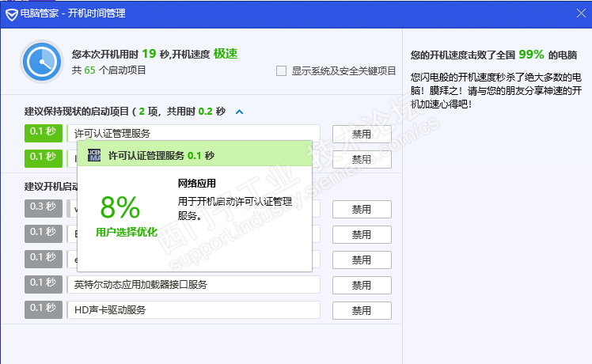Disable 许可认证管理服务 startup item
Image resolution: width=592 pixels, height=364 pixels.
coord(362,134)
